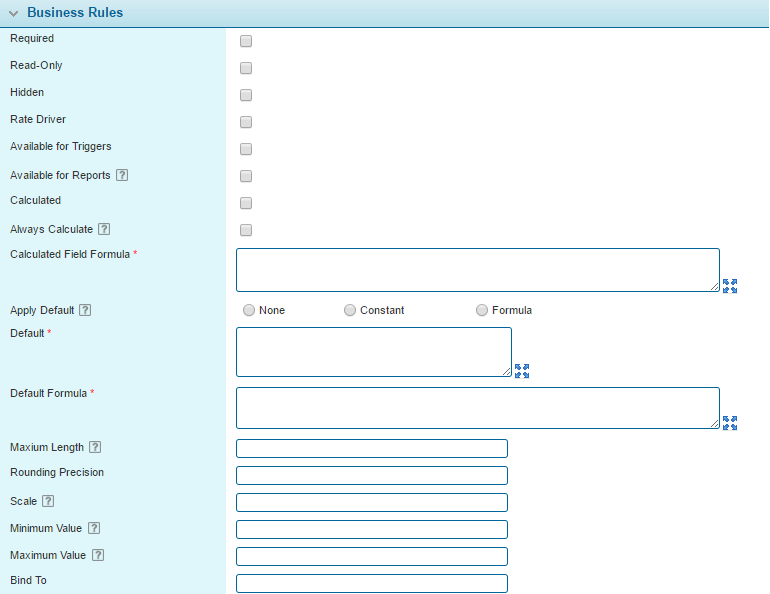The image size is (770, 594).
Task: Toggle the Hidden checkbox
Action: coord(246,95)
